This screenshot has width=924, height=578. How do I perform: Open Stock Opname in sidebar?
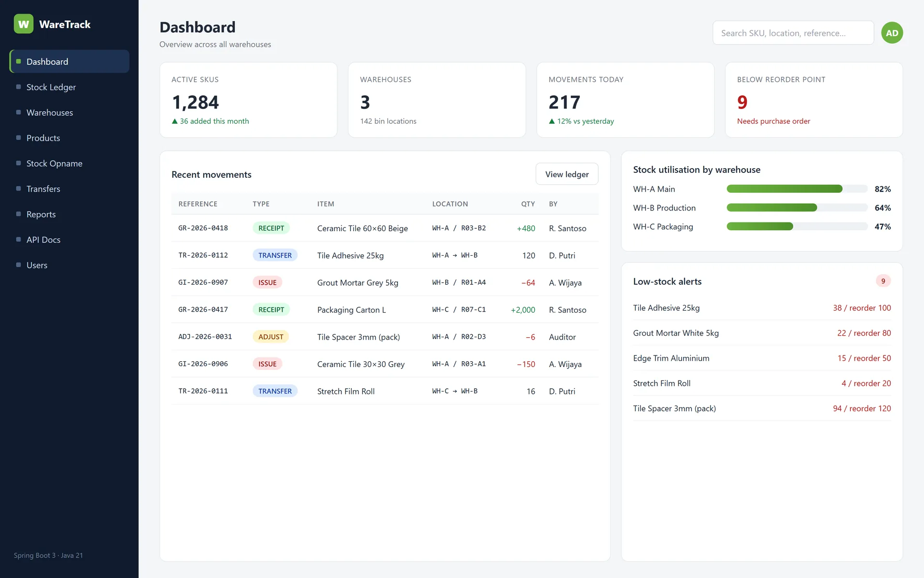click(69, 164)
